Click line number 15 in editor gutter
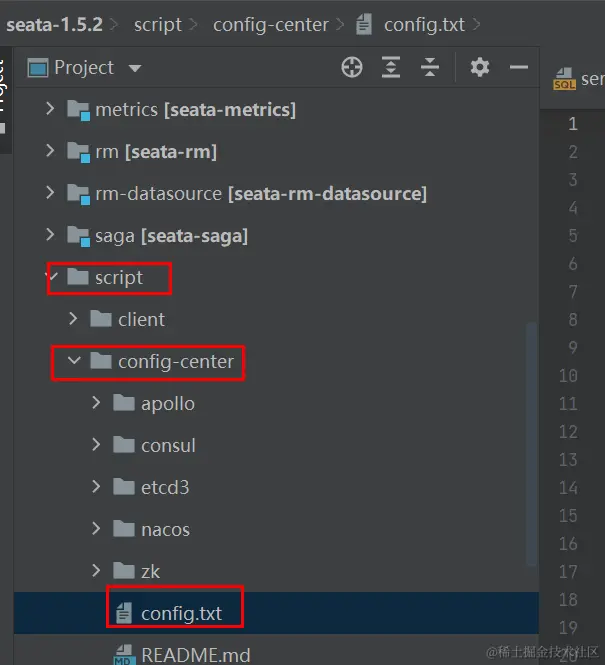Screen dimensions: 605x665 pos(568,516)
